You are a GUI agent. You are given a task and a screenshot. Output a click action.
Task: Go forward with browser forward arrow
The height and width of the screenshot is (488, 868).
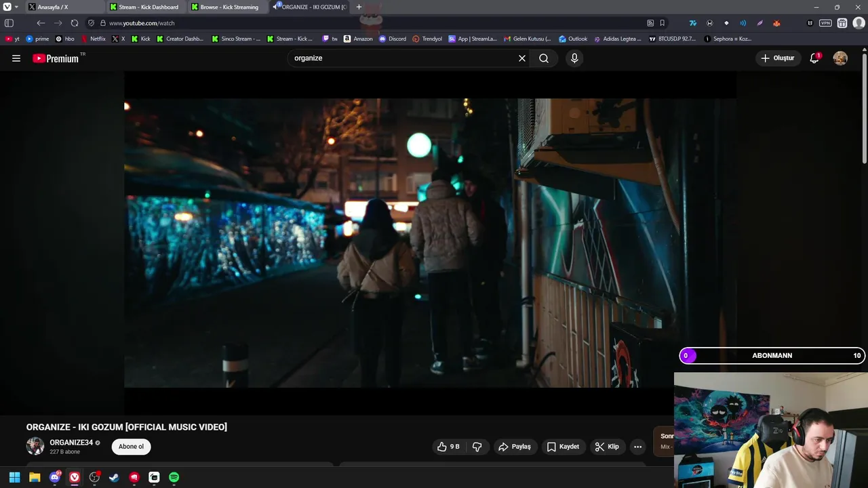[58, 23]
